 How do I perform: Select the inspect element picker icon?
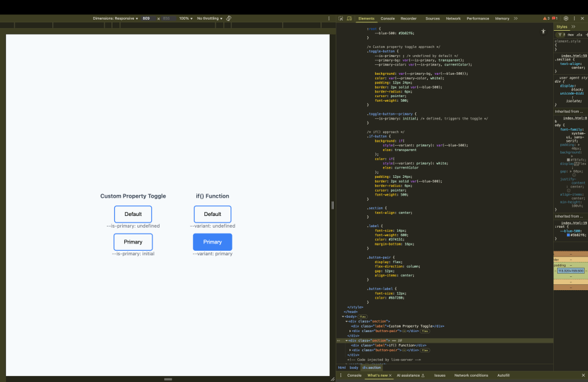[340, 18]
